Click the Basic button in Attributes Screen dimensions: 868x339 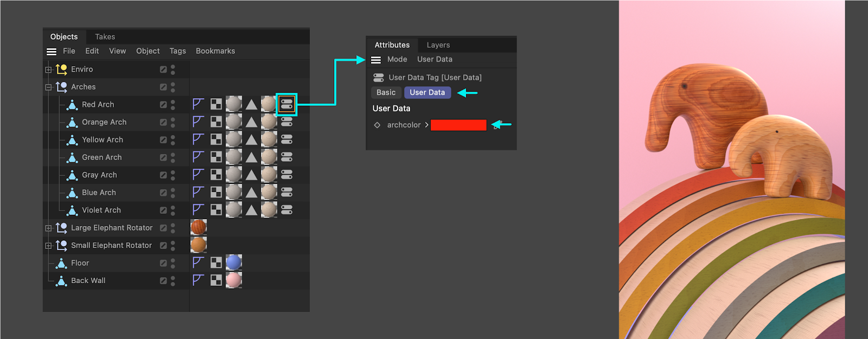pos(386,92)
